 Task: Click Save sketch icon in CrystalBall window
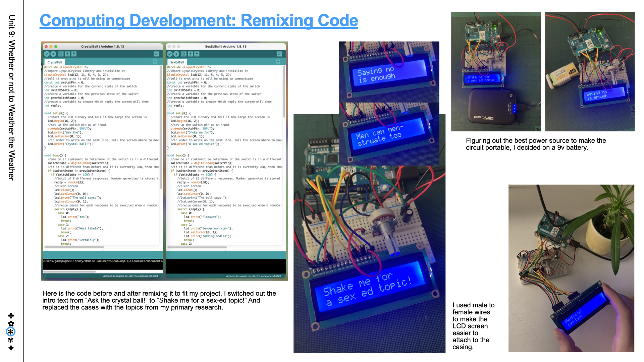[x=74, y=54]
